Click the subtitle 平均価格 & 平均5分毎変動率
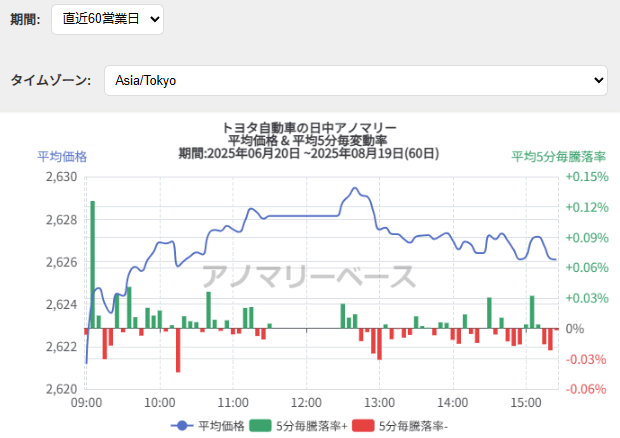Screen dimensions: 620x438 tap(308, 140)
